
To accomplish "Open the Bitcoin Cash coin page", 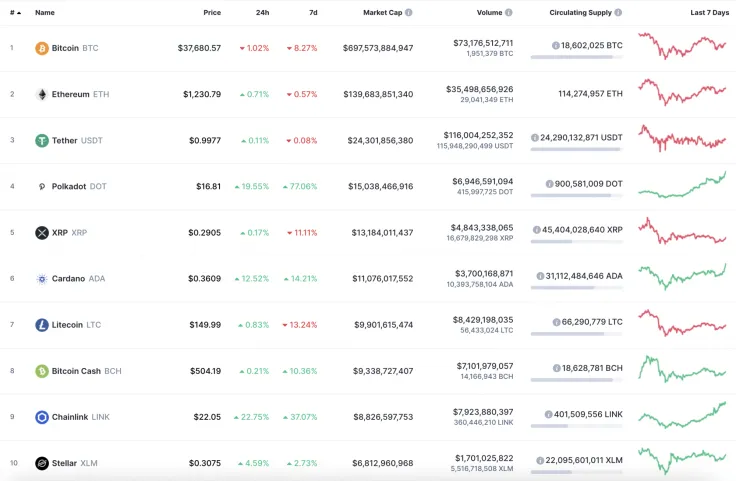I will [76, 371].
